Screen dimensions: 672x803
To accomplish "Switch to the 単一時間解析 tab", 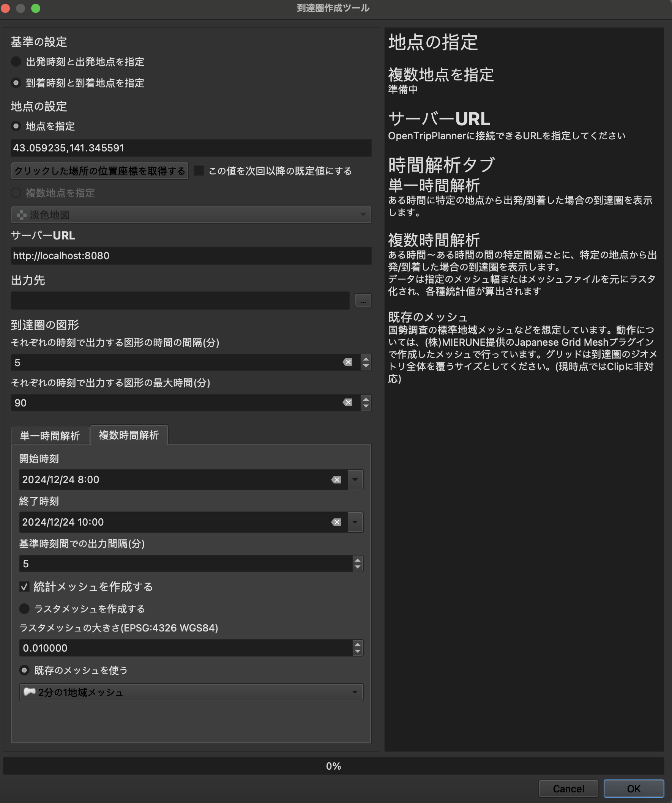I will point(50,435).
